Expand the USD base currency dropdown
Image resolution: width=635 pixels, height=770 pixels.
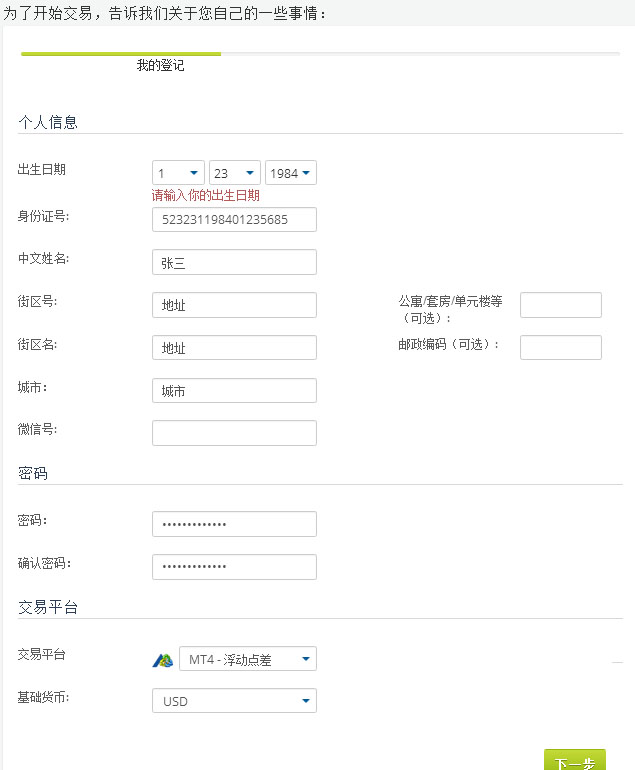click(x=234, y=701)
